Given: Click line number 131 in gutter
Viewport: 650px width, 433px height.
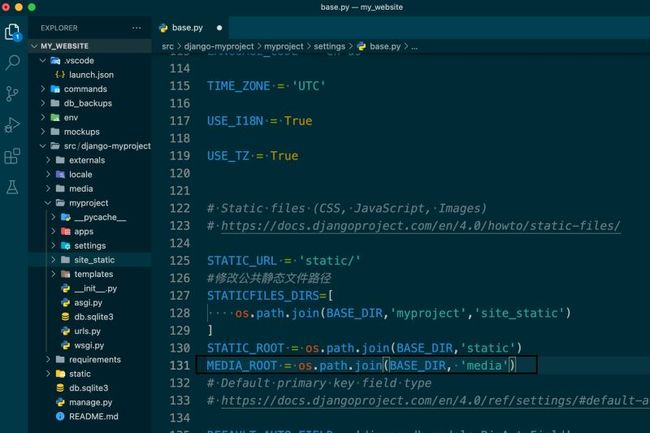Looking at the screenshot, I should click(179, 365).
